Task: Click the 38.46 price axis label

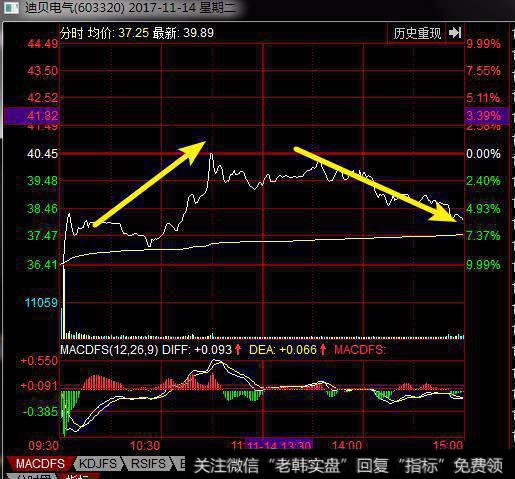Action: click(x=42, y=209)
